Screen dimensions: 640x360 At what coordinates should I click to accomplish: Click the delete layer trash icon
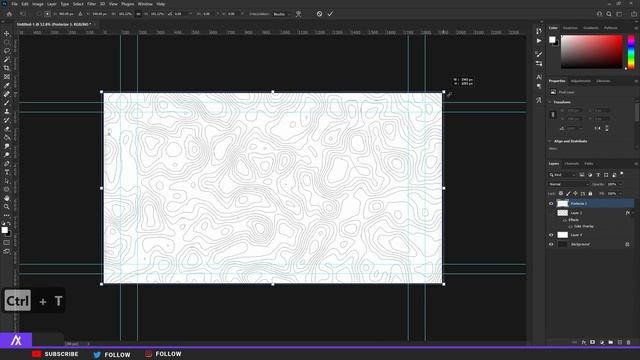pos(629,342)
